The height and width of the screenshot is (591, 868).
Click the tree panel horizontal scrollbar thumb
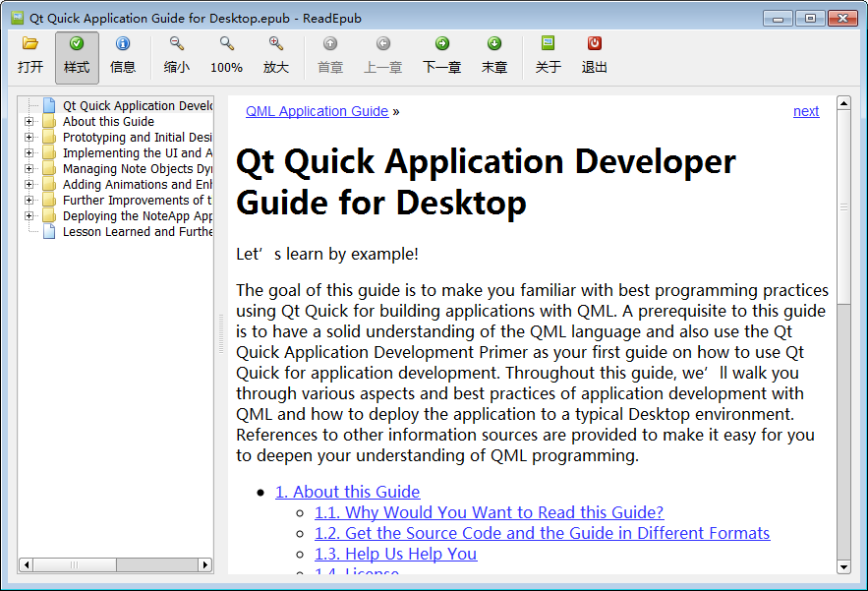[75, 565]
